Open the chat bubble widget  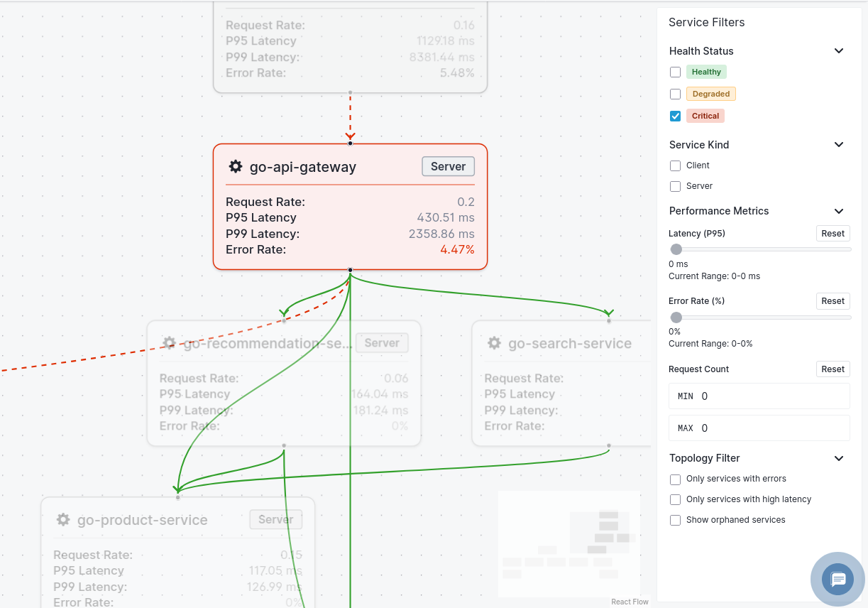pyautogui.click(x=837, y=580)
